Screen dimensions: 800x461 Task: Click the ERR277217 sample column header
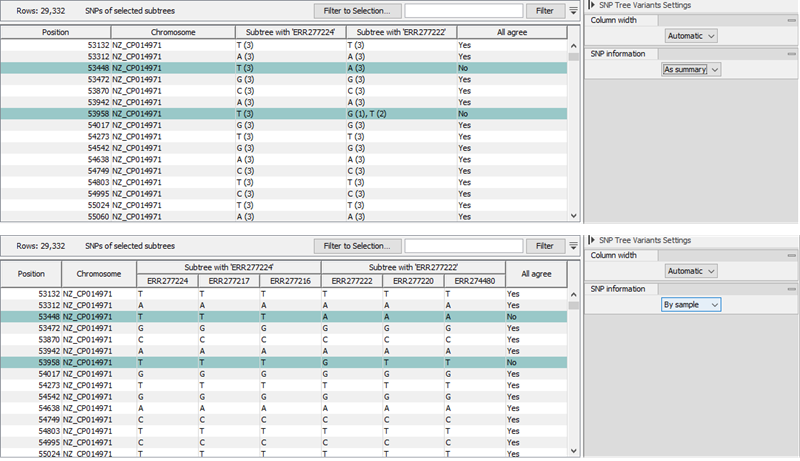[x=229, y=281]
